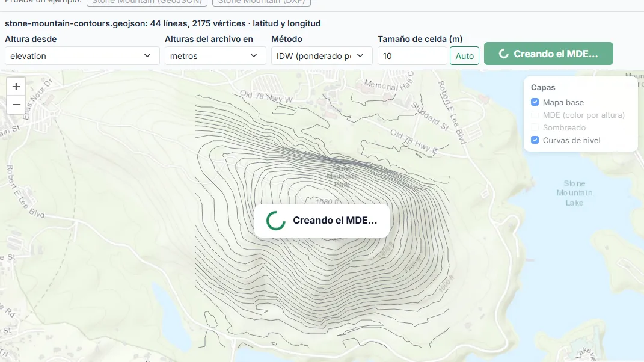
Task: Open the Método IDW dropdown
Action: coord(322,56)
